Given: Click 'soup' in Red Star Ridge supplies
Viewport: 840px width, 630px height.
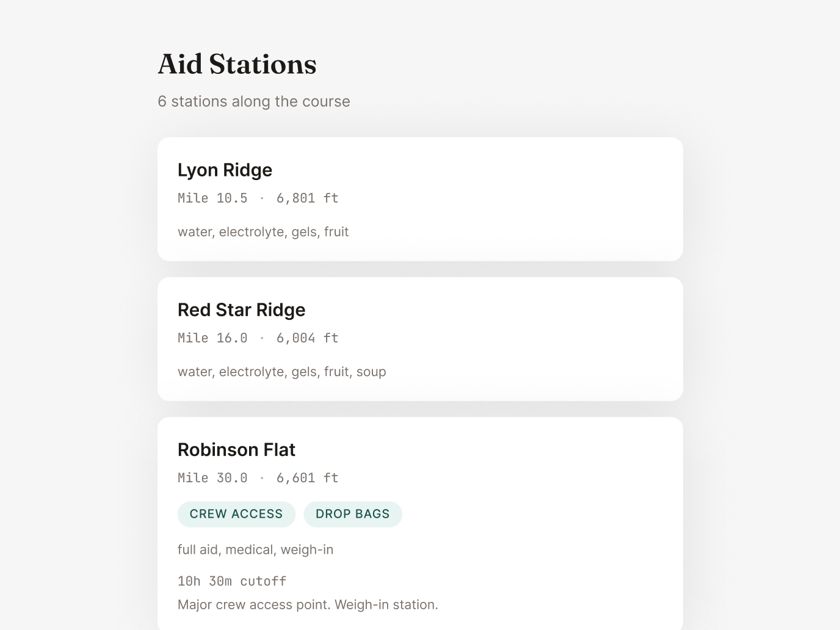Looking at the screenshot, I should point(371,372).
